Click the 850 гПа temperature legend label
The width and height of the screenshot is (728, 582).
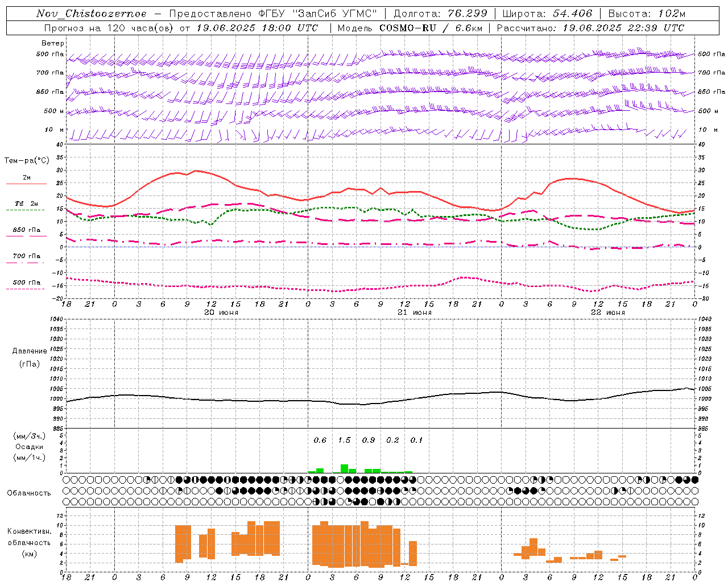(27, 230)
